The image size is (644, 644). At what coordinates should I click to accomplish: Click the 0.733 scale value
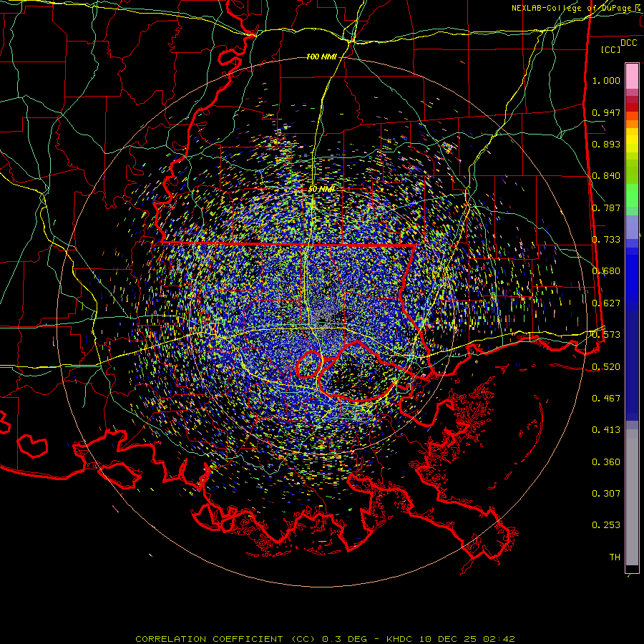(606, 240)
